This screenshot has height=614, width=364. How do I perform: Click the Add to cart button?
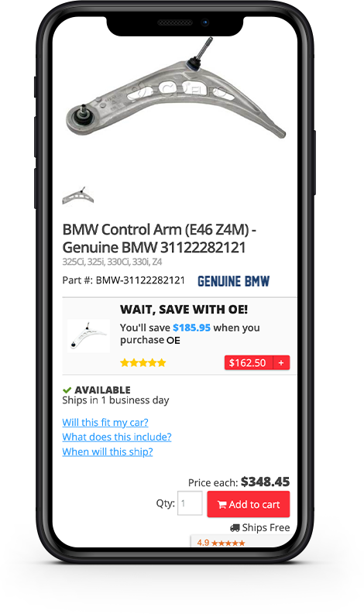[249, 504]
